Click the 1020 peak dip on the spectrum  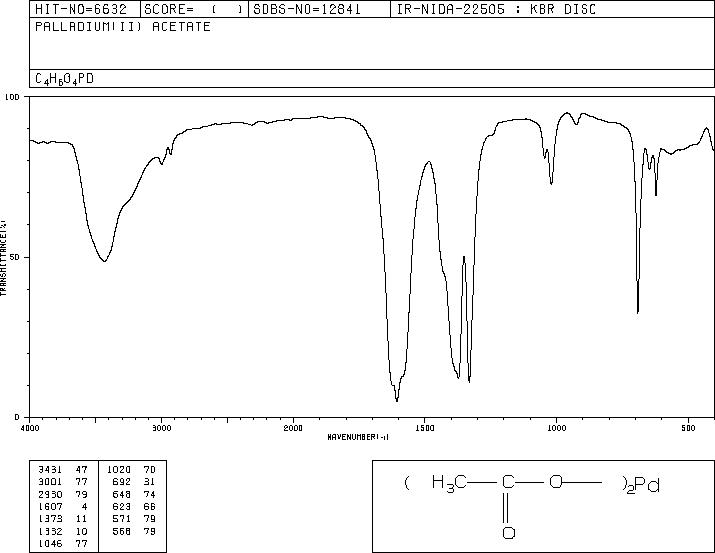pos(551,184)
